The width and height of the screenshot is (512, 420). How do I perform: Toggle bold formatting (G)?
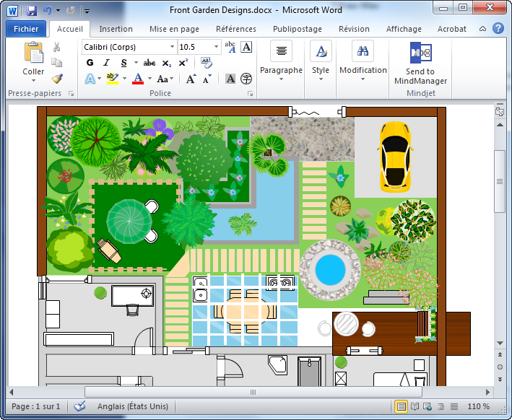click(x=90, y=63)
